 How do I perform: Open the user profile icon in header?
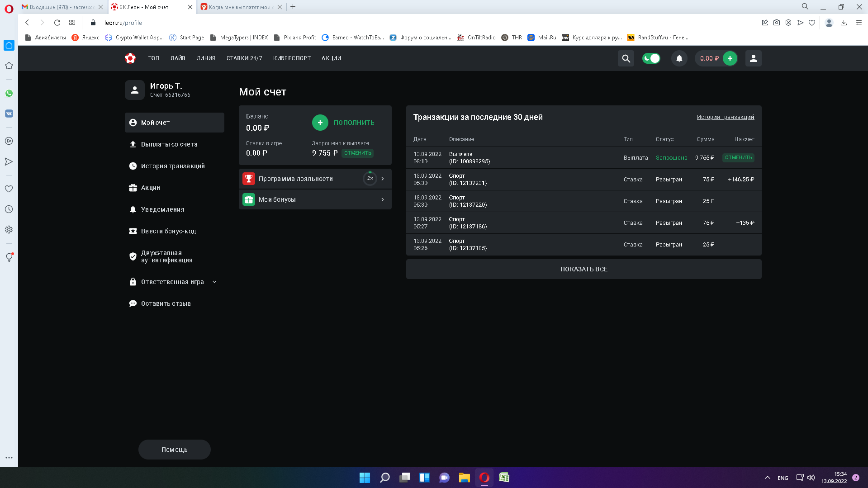point(753,58)
